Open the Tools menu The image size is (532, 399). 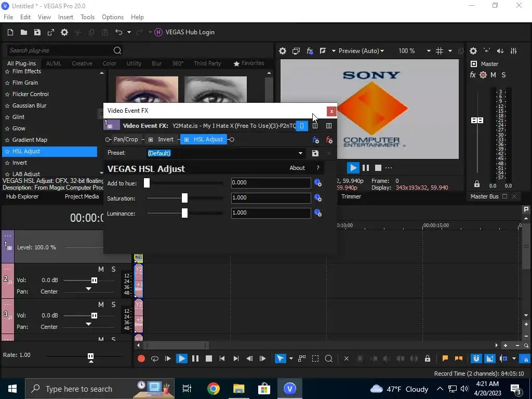tap(87, 17)
